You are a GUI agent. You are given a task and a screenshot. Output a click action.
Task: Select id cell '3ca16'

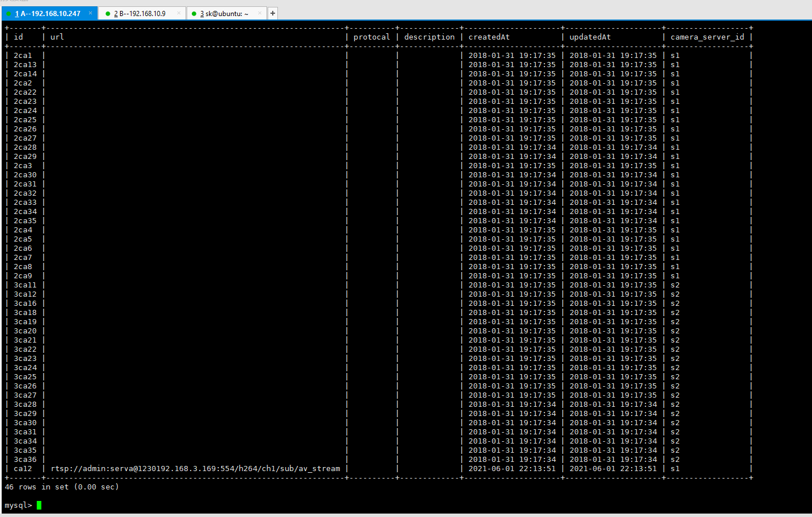point(25,303)
